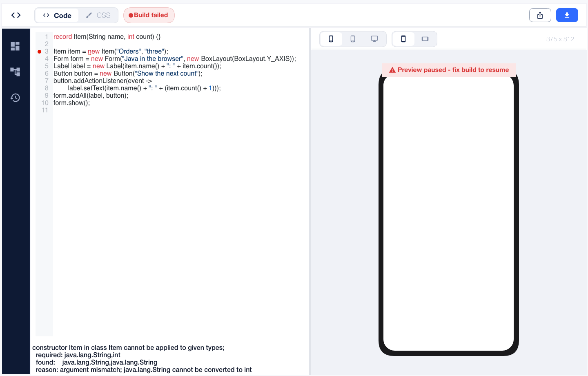Screen dimensions: 588x376
Task: Choose portrait orientation
Action: [x=403, y=39]
